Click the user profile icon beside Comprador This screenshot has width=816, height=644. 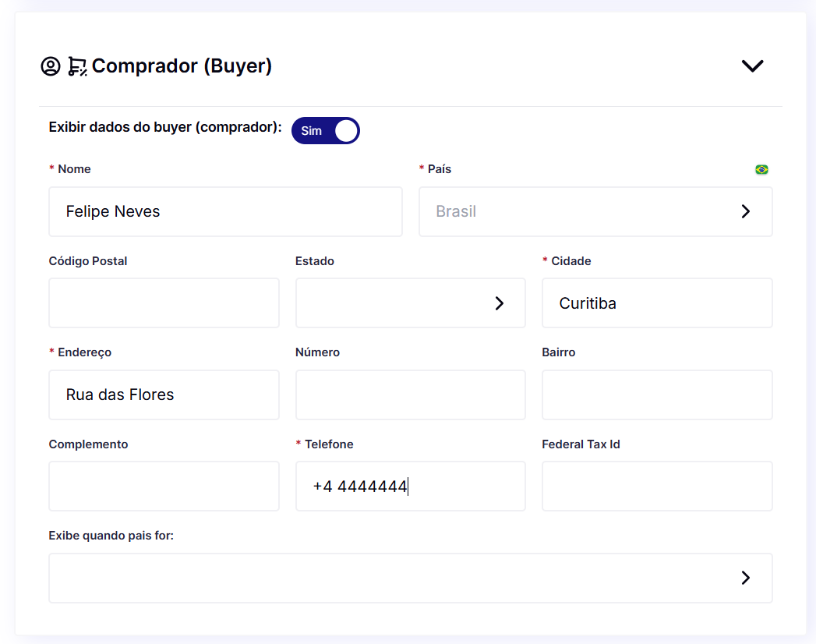coord(51,66)
